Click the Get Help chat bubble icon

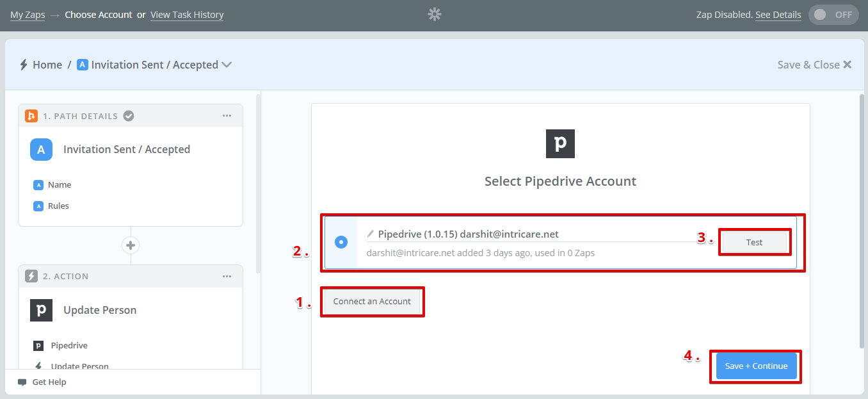click(x=22, y=382)
